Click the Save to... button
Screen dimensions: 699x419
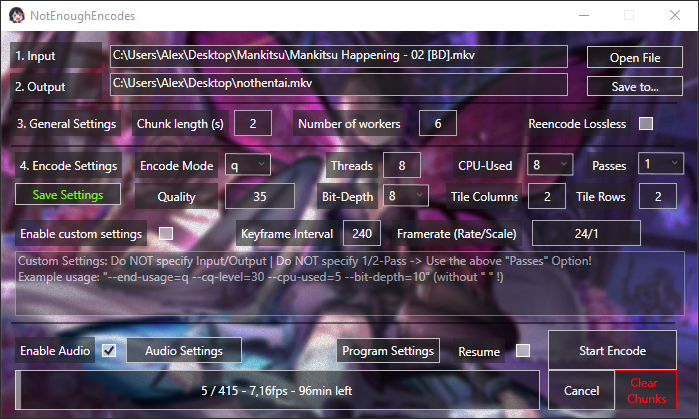click(634, 86)
